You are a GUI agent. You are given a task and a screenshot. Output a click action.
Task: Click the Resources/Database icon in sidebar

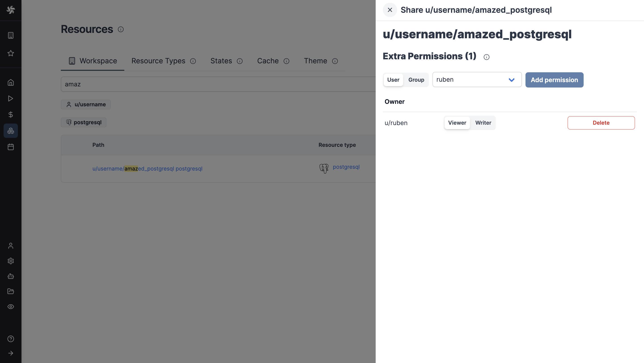point(11,131)
